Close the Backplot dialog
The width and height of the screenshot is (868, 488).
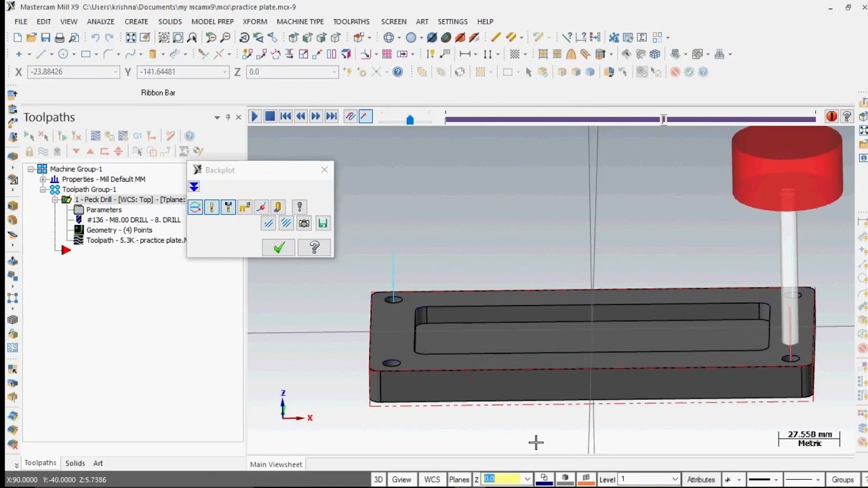(324, 169)
